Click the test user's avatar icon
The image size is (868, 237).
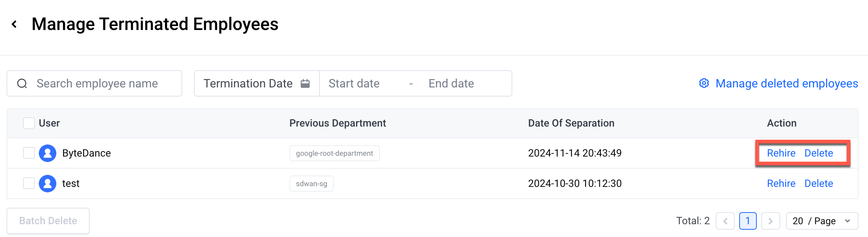[48, 184]
